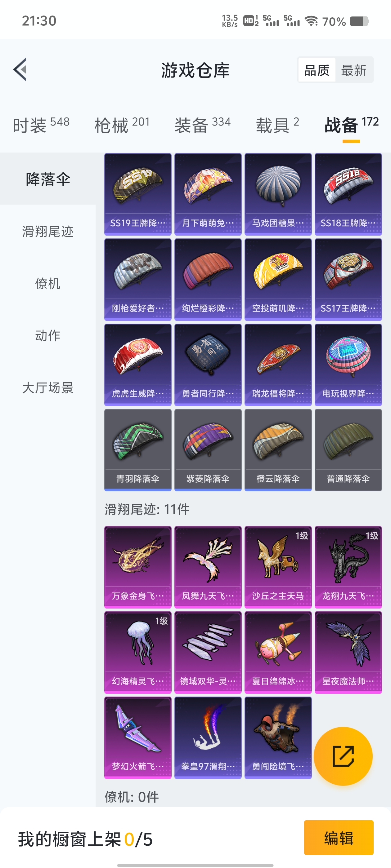Select 僚机 sidebar category
391x868 pixels.
pos(48,283)
